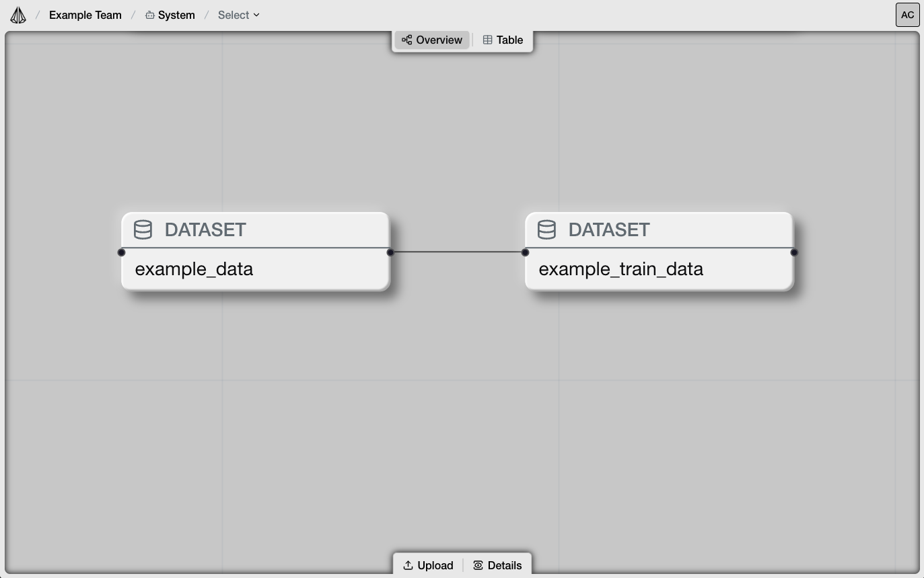This screenshot has height=578, width=924.
Task: Select the example_train_data dataset node
Action: click(658, 268)
